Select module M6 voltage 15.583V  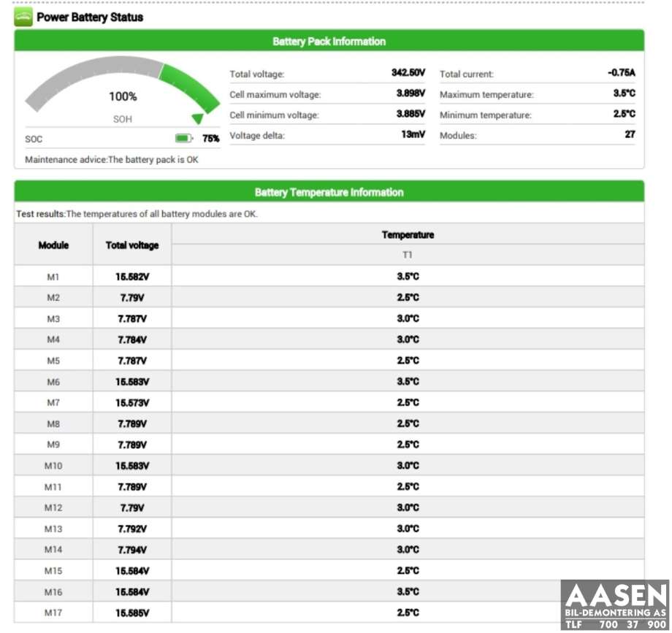tap(132, 382)
